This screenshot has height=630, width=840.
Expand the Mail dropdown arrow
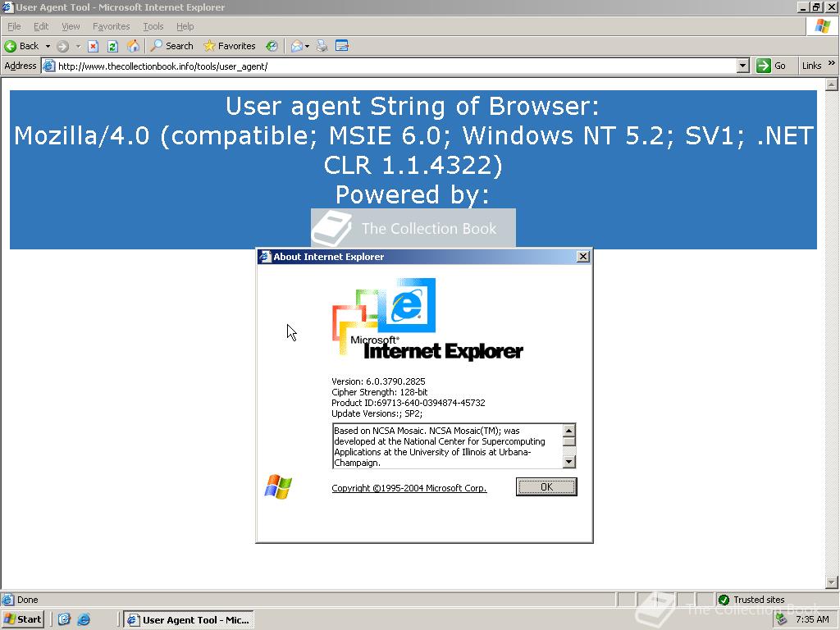point(307,46)
